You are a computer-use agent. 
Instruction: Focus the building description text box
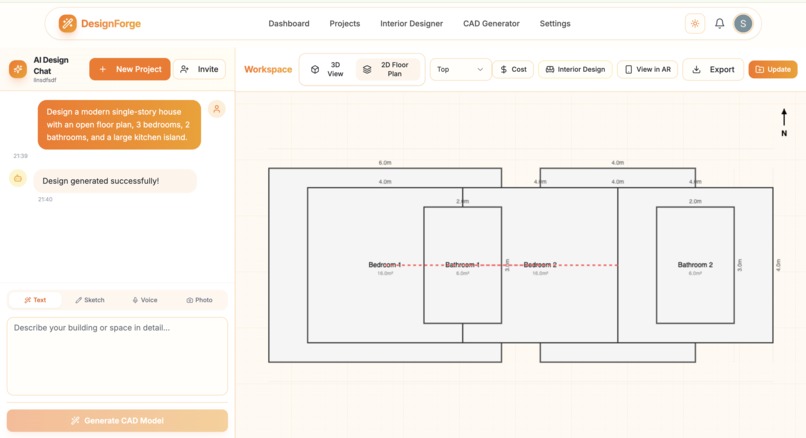117,356
